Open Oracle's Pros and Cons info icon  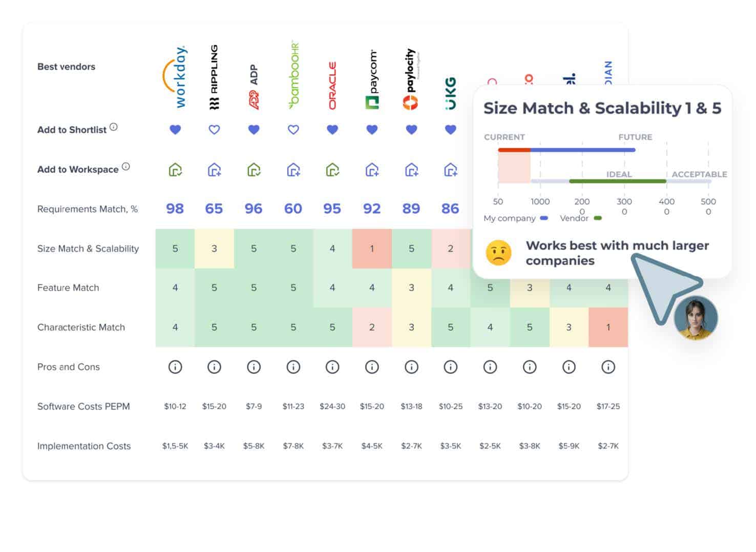click(332, 366)
